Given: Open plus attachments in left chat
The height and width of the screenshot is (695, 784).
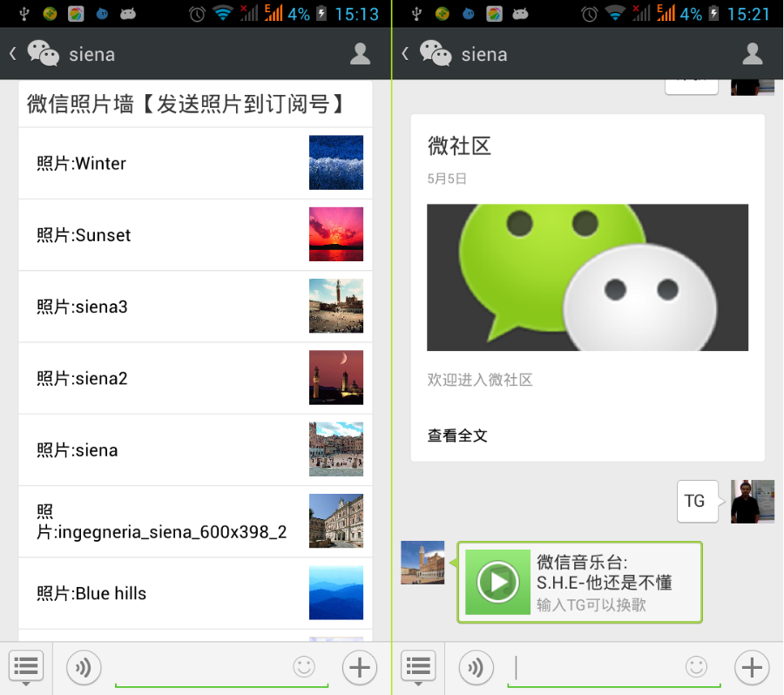Looking at the screenshot, I should (360, 667).
